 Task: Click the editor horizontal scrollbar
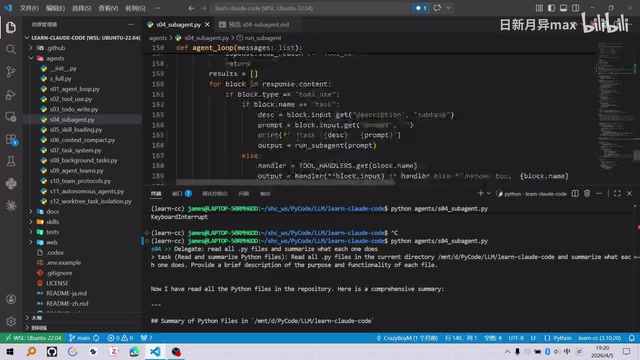(x=286, y=182)
